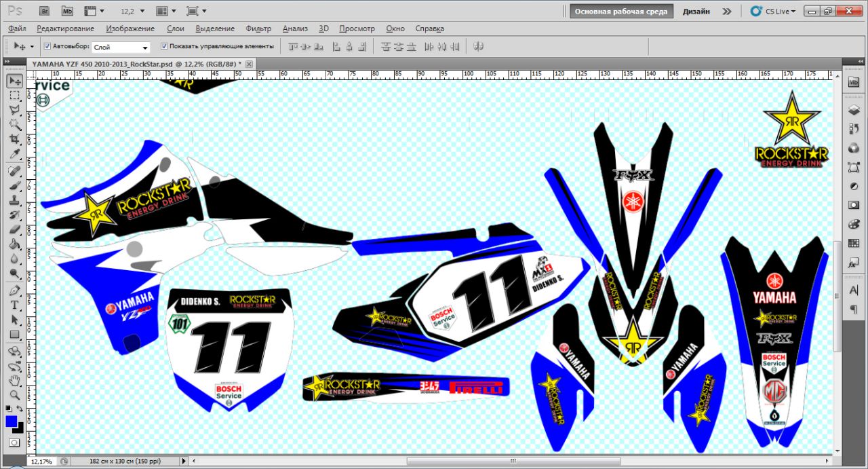868x469 pixels.
Task: Expand more workspaces chevron
Action: click(x=727, y=12)
